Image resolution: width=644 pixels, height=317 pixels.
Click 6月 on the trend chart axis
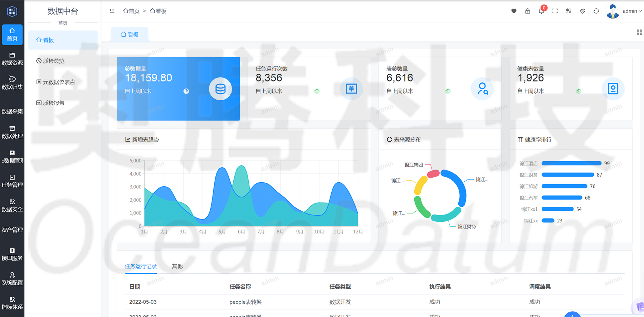coord(241,232)
